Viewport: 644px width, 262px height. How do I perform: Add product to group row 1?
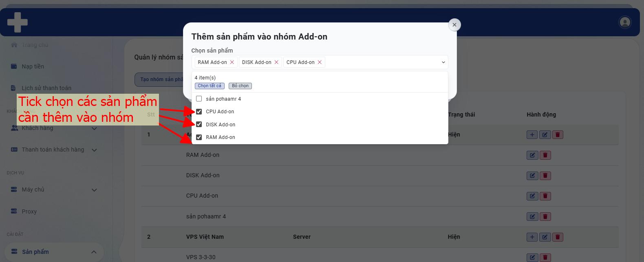click(532, 134)
